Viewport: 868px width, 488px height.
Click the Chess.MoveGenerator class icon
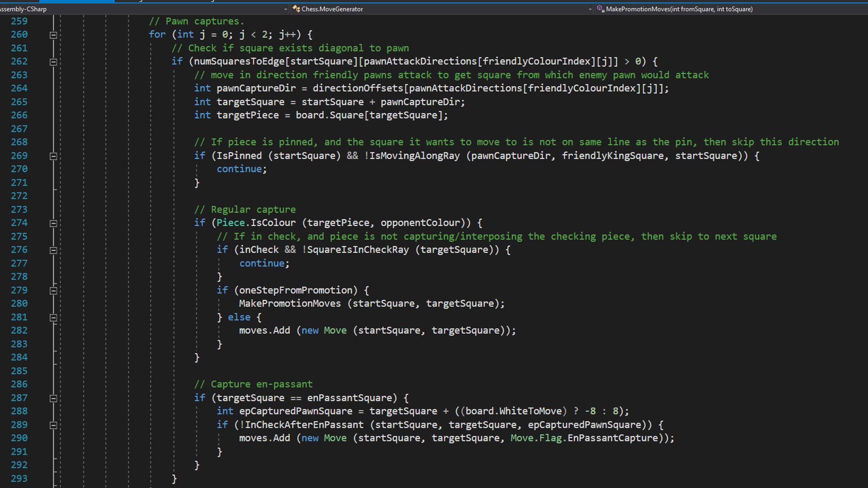296,9
